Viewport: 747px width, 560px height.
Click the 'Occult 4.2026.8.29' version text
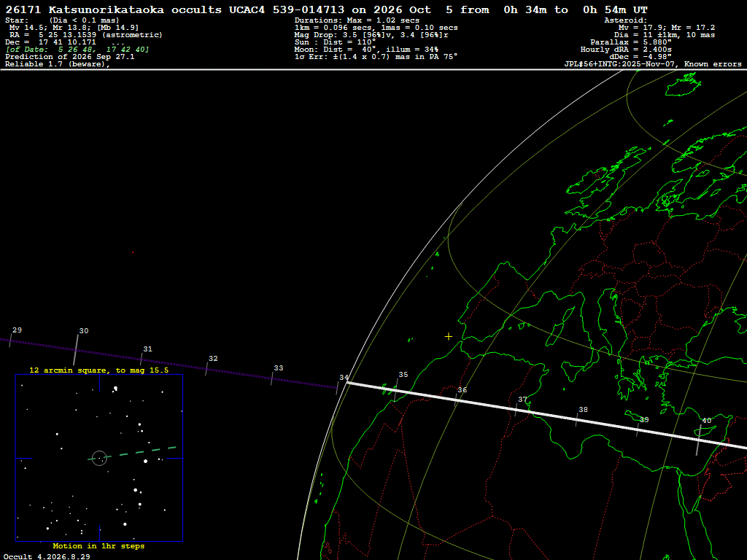coord(47,556)
